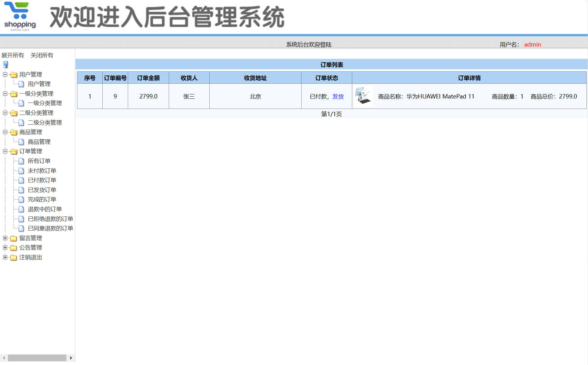Click the document icon next to 所有订单
This screenshot has width=588, height=365.
(x=21, y=161)
